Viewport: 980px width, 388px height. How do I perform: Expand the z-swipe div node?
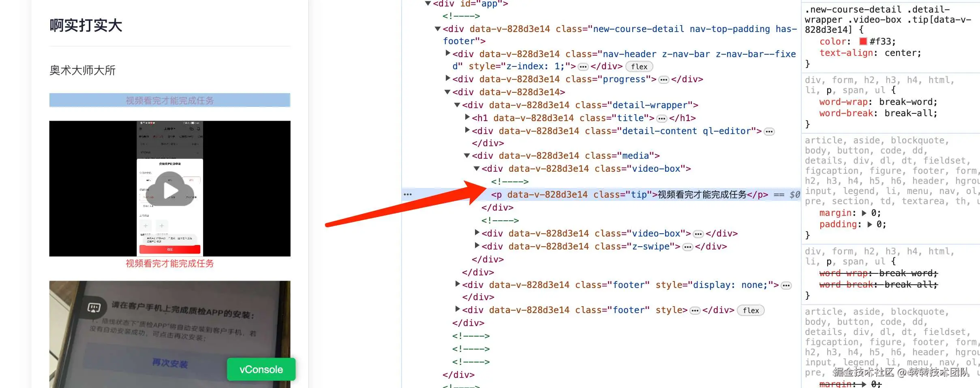point(477,245)
